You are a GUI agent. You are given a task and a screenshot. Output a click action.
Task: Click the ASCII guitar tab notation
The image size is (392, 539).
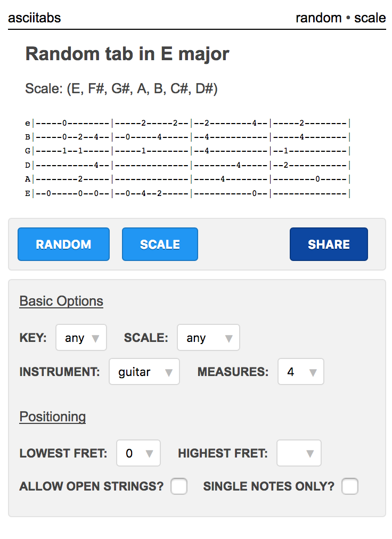188,158
